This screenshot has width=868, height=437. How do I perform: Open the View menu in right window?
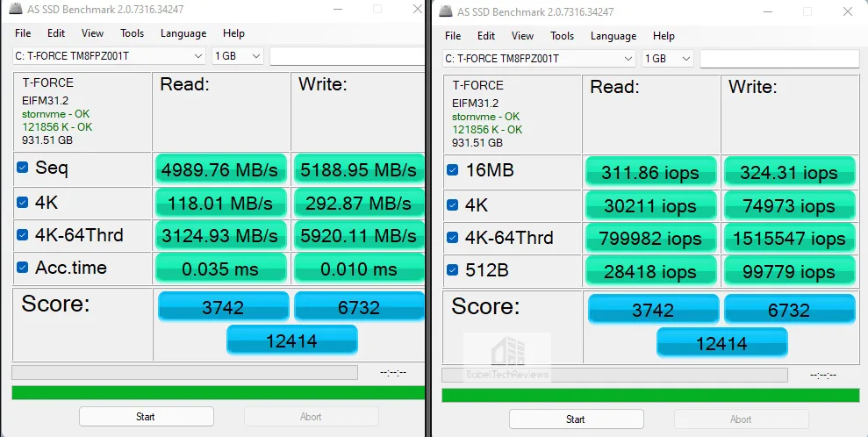coord(522,36)
